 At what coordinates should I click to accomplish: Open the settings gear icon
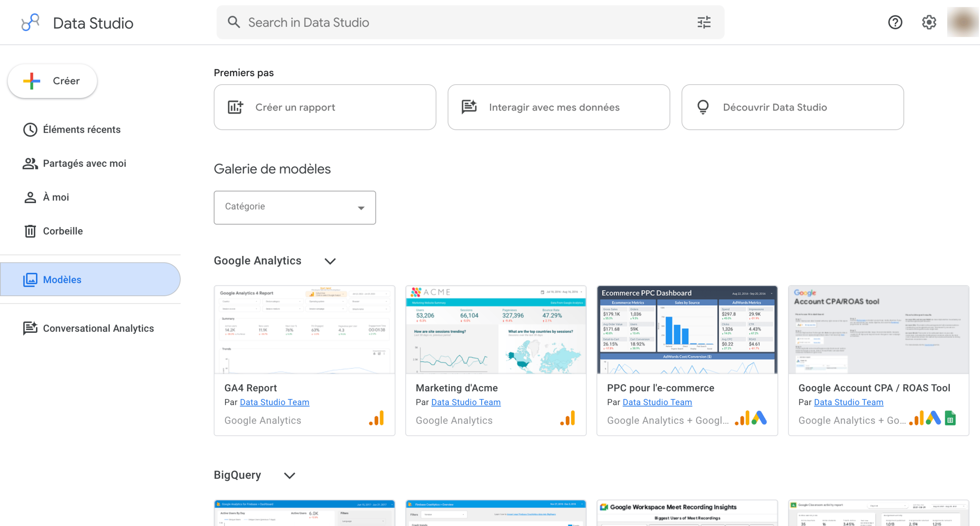(929, 23)
